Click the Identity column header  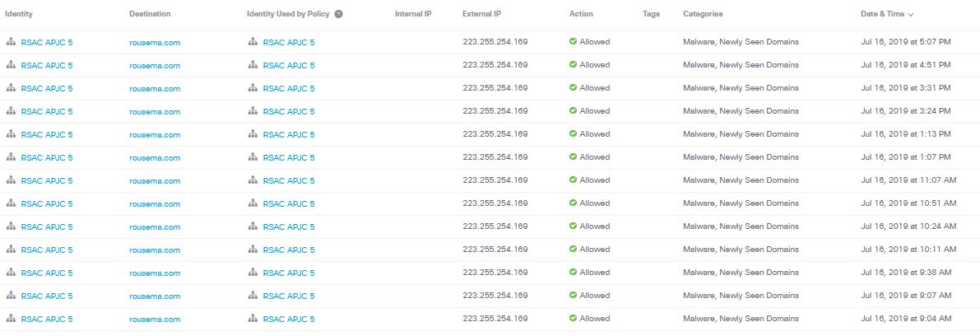[19, 14]
